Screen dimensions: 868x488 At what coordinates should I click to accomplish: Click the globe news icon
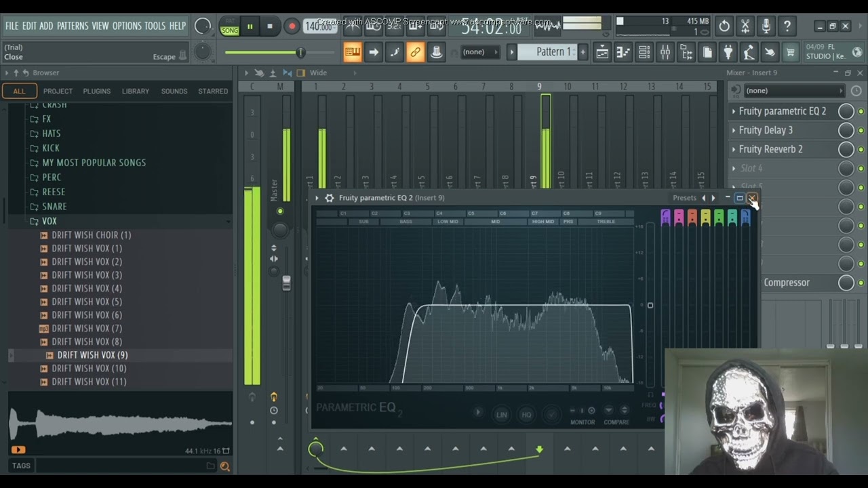pos(856,52)
